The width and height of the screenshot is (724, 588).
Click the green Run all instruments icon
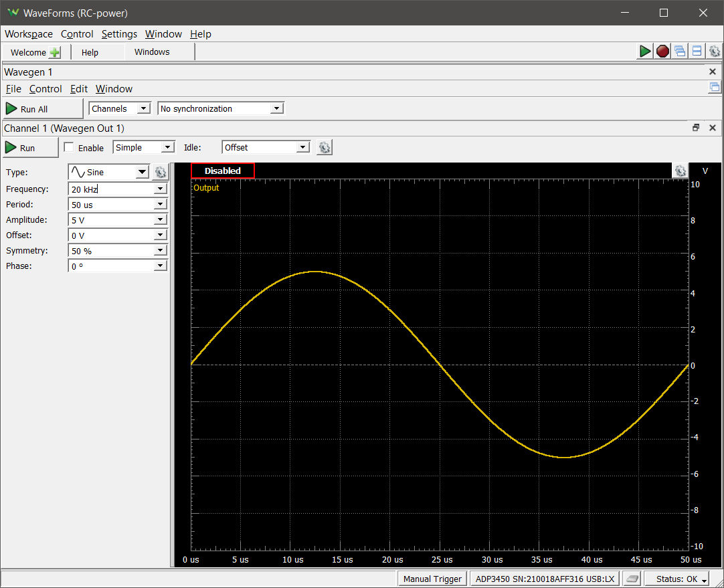click(645, 52)
